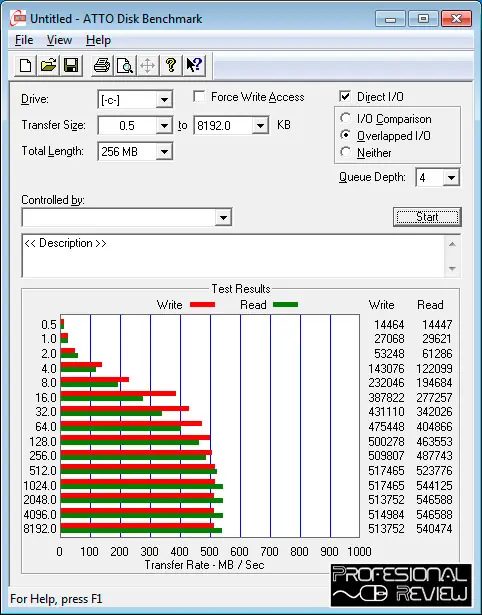Screen dimensions: 482x615
Task: Click the Description scrollbar down arrow
Action: click(x=452, y=269)
